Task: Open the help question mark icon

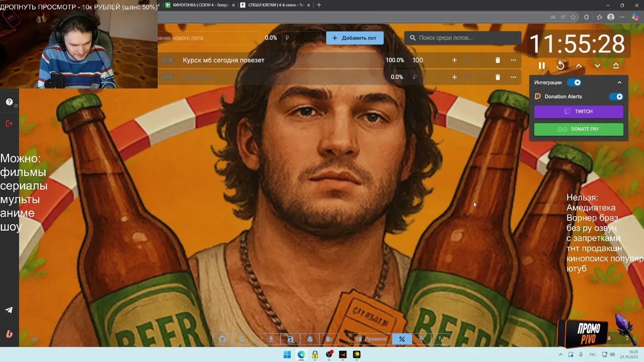Action: tap(9, 102)
